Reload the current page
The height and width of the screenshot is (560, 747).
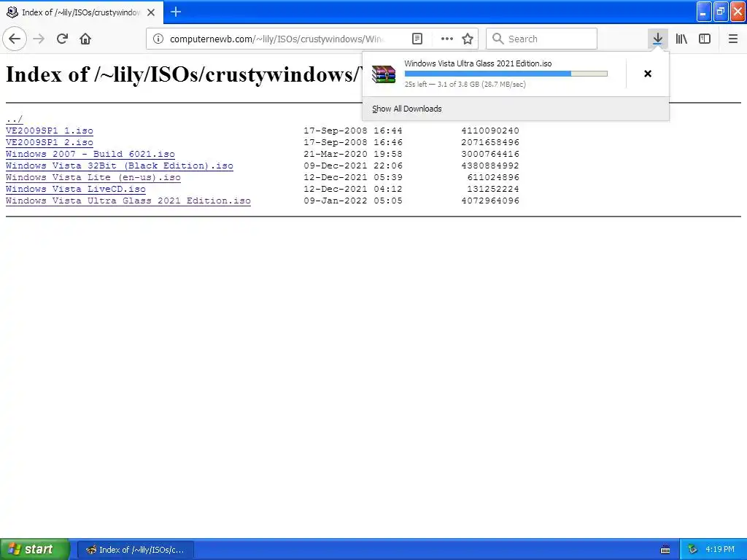tap(63, 39)
